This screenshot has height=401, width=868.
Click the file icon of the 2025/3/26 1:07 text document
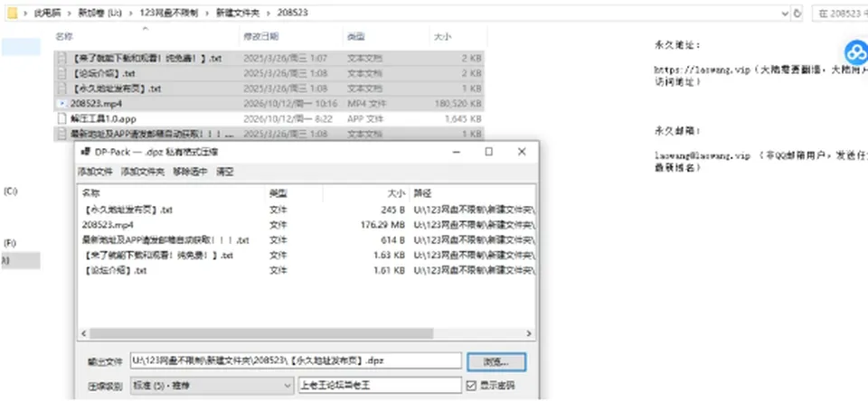coord(62,58)
